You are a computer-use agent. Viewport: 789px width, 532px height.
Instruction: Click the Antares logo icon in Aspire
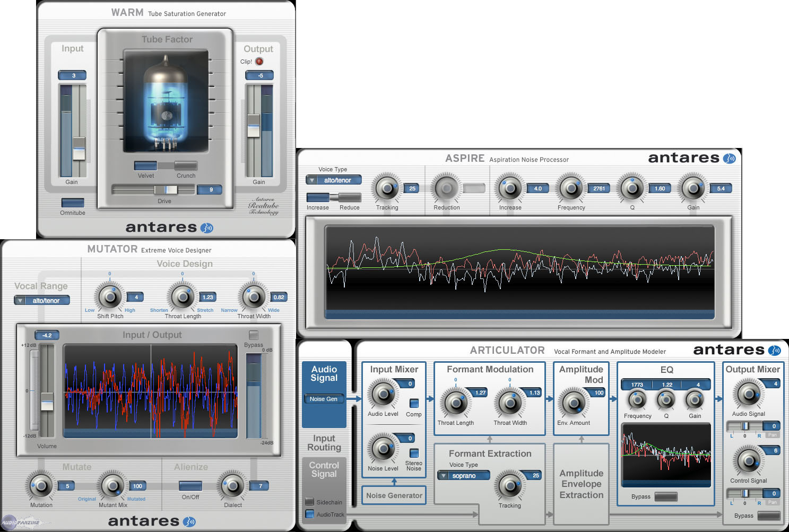click(x=730, y=158)
